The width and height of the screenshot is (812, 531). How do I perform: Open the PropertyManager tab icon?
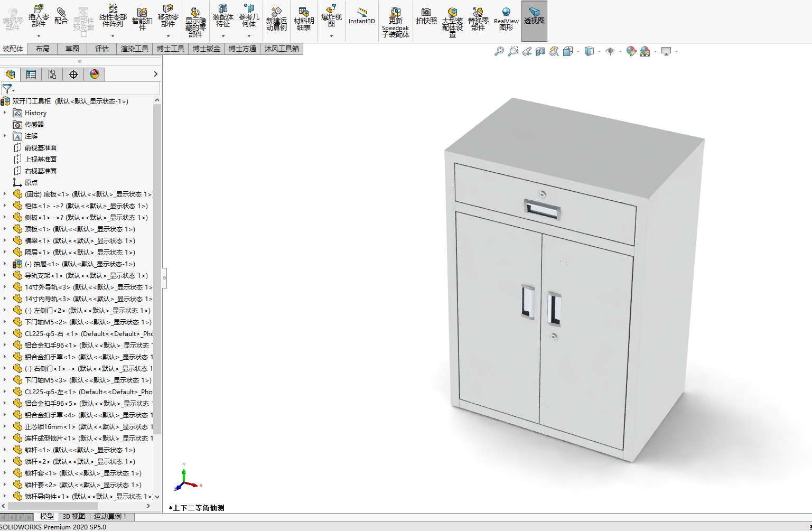(31, 74)
